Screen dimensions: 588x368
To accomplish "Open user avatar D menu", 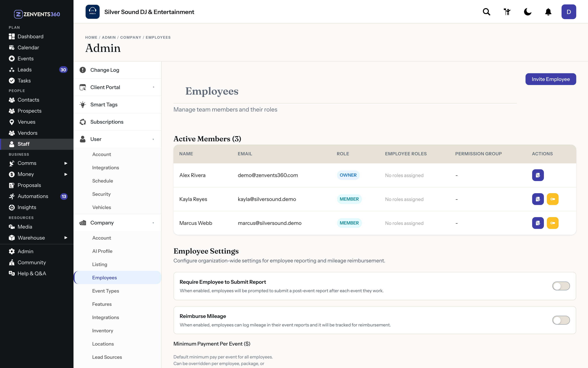I will coord(569,12).
